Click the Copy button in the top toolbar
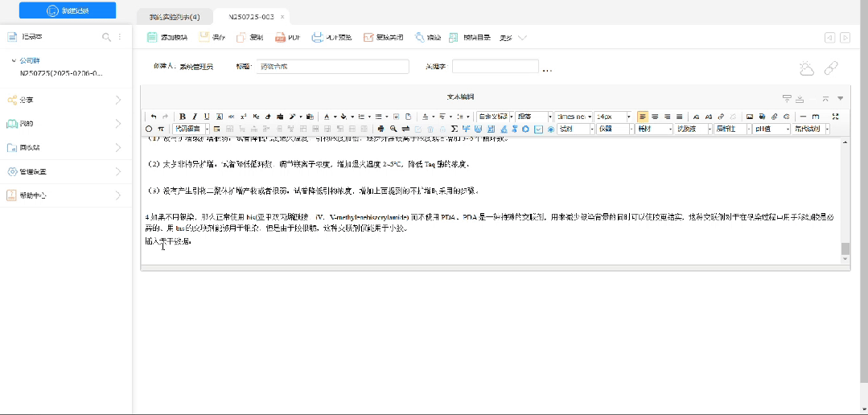The width and height of the screenshot is (868, 415). click(249, 38)
